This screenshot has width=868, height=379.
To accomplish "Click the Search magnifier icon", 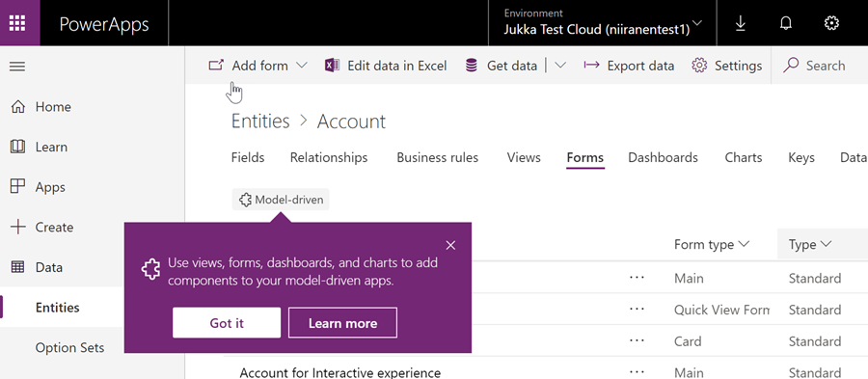I will click(791, 66).
